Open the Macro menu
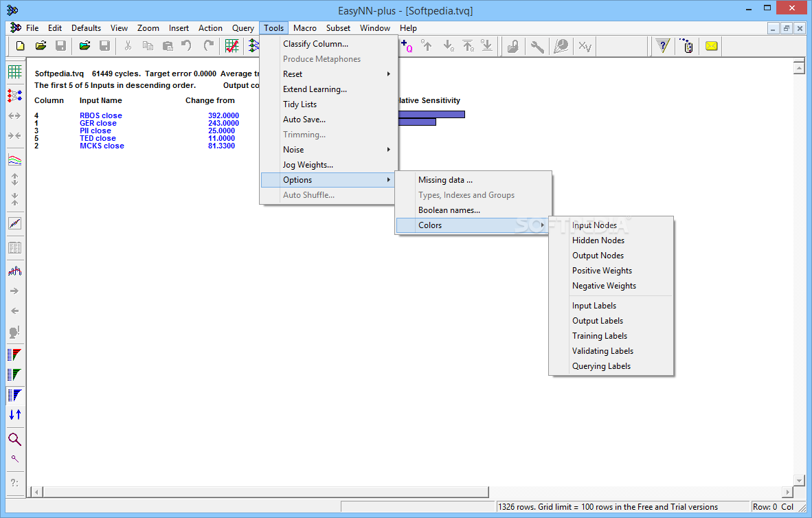This screenshot has height=518, width=812. click(x=304, y=28)
